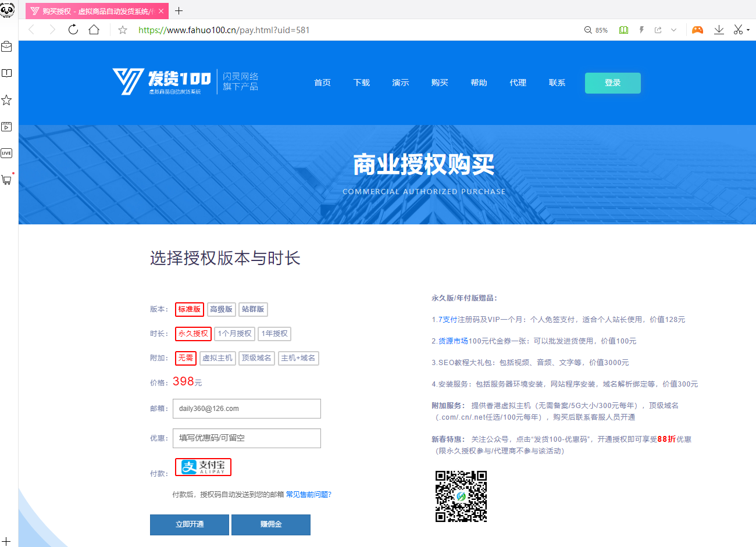Choose the 1年授权 duration option
Screen dimensions: 756x547
(274, 334)
